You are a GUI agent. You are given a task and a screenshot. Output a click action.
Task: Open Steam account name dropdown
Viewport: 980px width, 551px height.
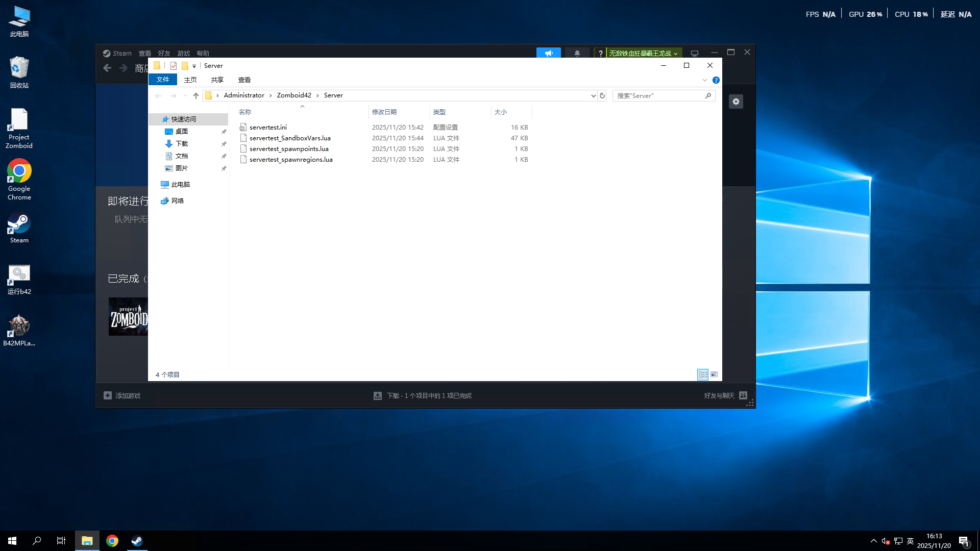pos(643,53)
